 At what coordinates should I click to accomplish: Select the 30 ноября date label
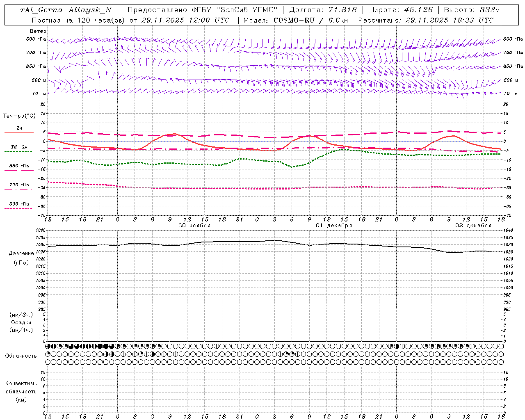pyautogui.click(x=194, y=226)
